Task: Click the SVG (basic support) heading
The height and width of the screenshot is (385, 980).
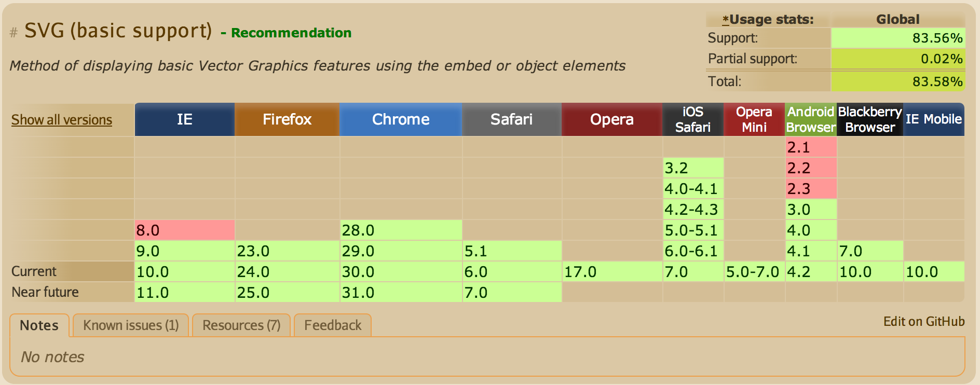Action: click(118, 31)
